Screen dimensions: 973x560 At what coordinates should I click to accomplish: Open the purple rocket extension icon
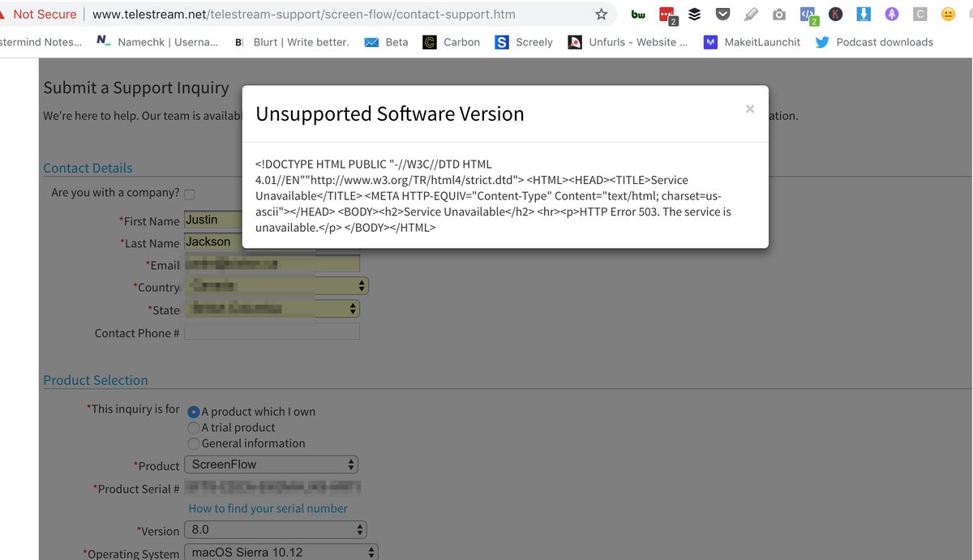891,15
